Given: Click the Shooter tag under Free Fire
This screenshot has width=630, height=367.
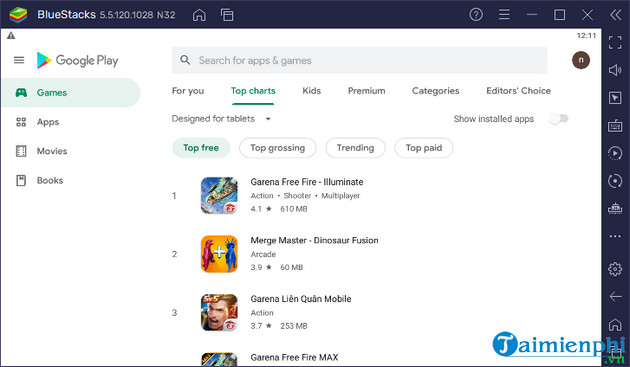Looking at the screenshot, I should pyautogui.click(x=297, y=196).
